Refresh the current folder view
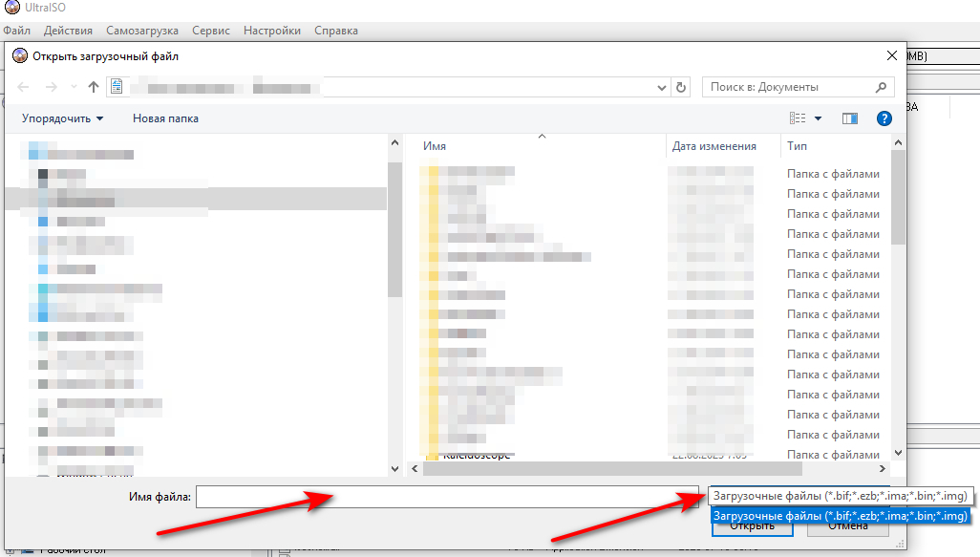Viewport: 980px width, 557px height. click(x=681, y=88)
